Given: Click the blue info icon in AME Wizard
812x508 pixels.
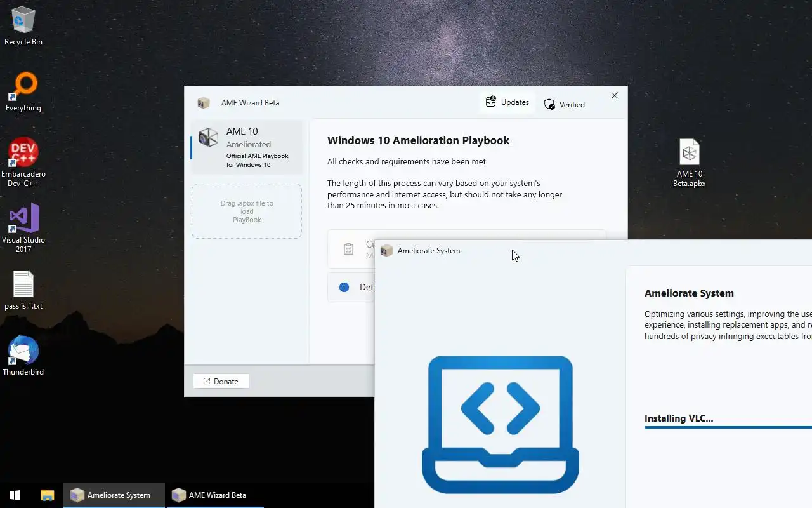Looking at the screenshot, I should pos(344,287).
